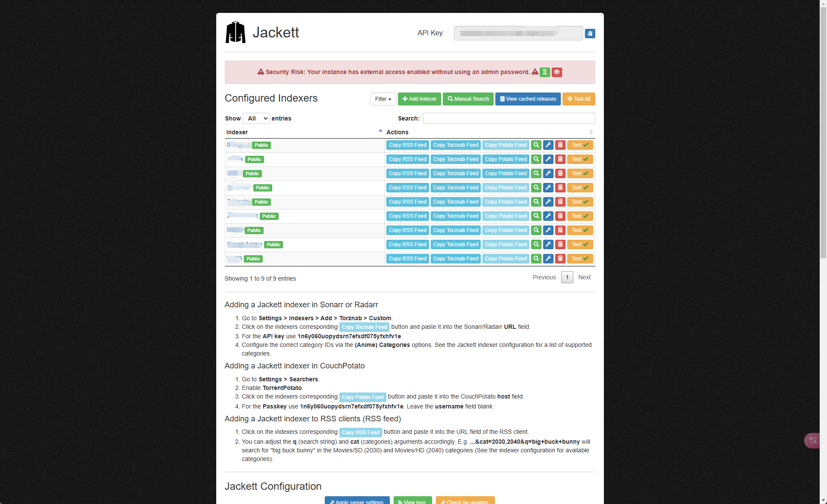Select page 1 in pagination
Viewport: 827px width, 504px height.
click(x=567, y=277)
